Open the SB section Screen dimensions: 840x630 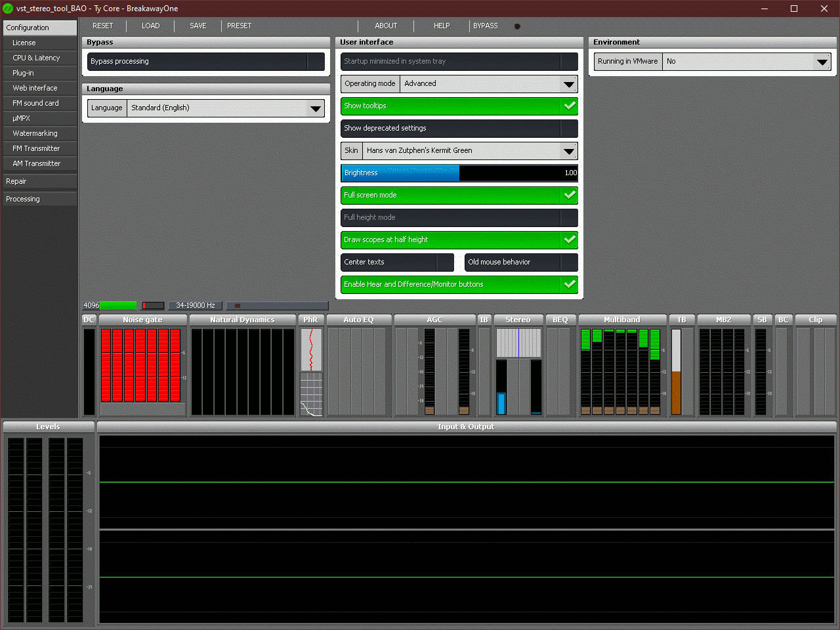762,320
